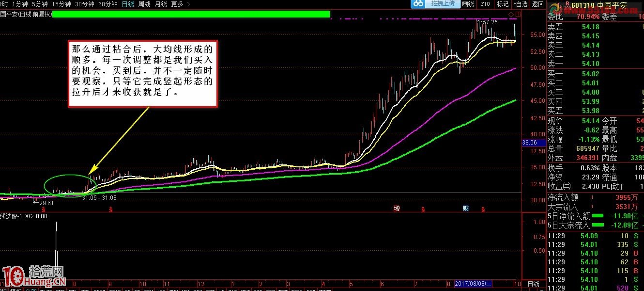Viewport: 644px width, 291px height.
Task: Click the 31.05 - 31.08 price label
Action: click(x=99, y=197)
